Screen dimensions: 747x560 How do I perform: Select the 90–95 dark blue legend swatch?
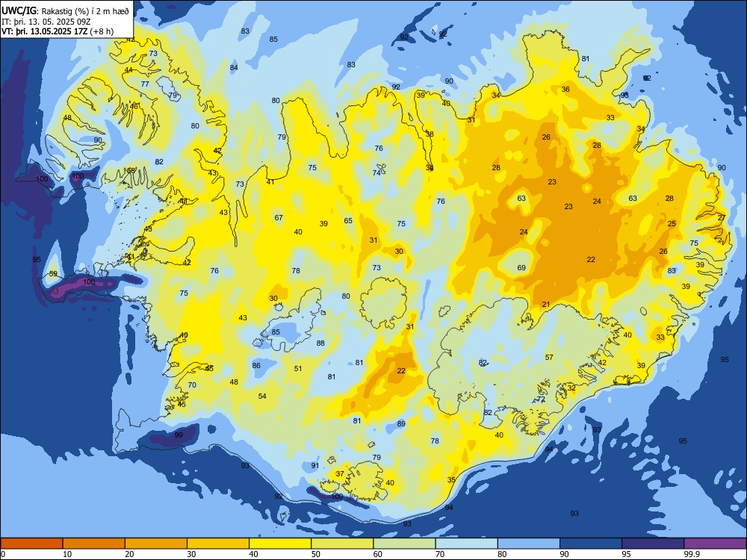(591, 544)
